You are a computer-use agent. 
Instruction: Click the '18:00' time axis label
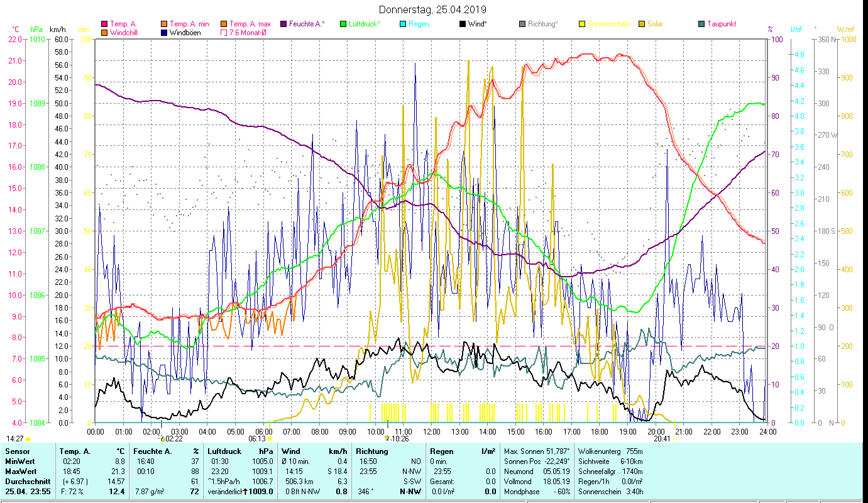[600, 432]
